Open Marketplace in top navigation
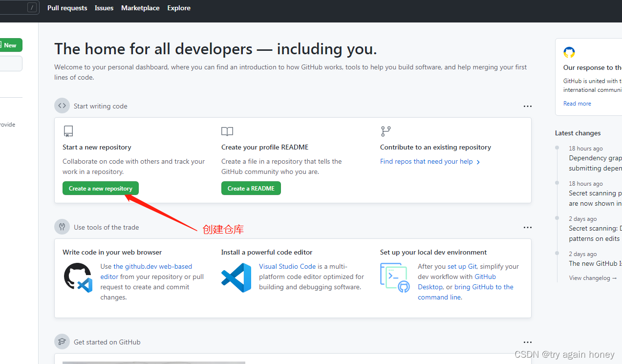Image resolution: width=622 pixels, height=364 pixels. tap(140, 8)
